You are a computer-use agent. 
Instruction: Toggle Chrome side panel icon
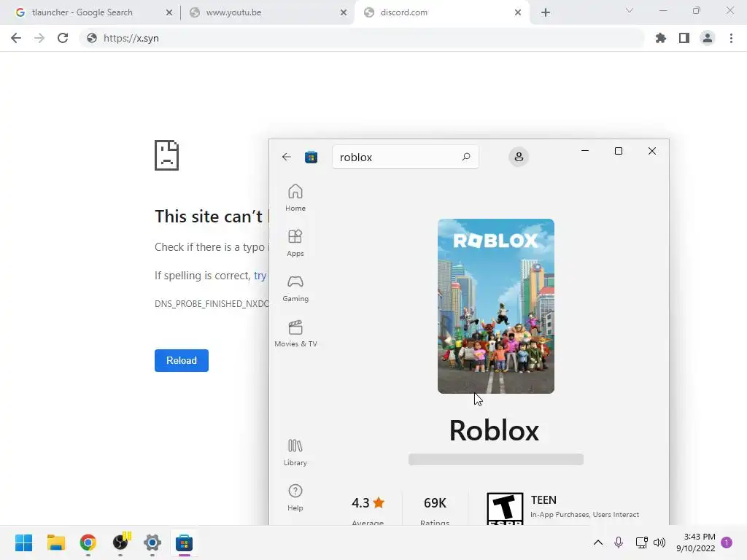(684, 38)
